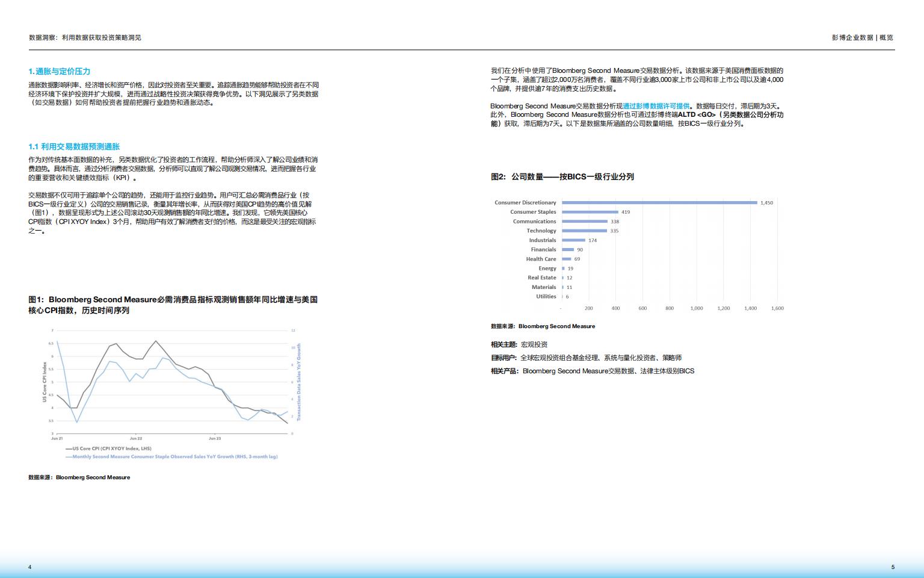Click the paragraph starting 我们在分析中使用了
Screen dimensions: 924x578
[637, 79]
